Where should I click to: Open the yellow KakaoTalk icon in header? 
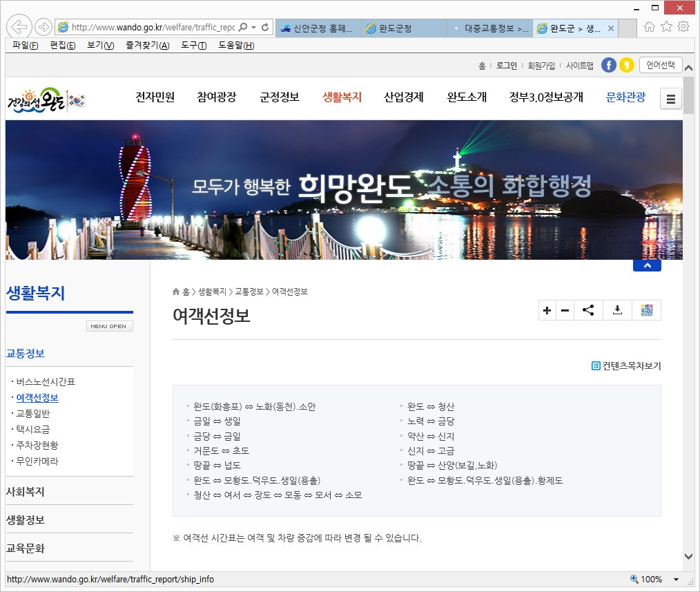(x=626, y=65)
